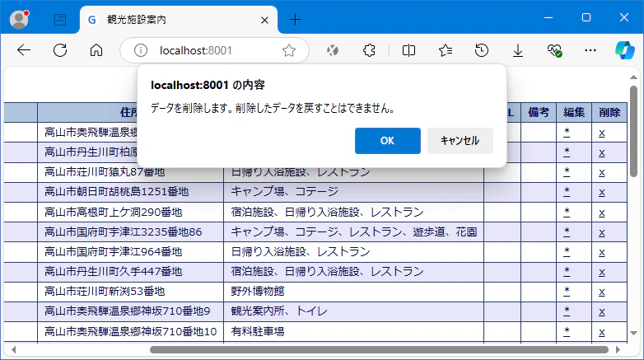Open Settings and more ellipsis menu
Viewport: 644px width, 360px height.
[x=590, y=50]
